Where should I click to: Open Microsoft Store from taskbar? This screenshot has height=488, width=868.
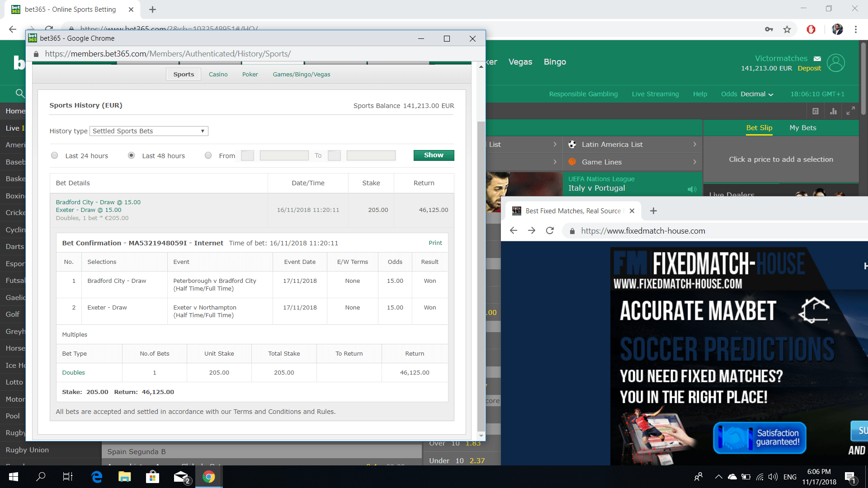(152, 477)
